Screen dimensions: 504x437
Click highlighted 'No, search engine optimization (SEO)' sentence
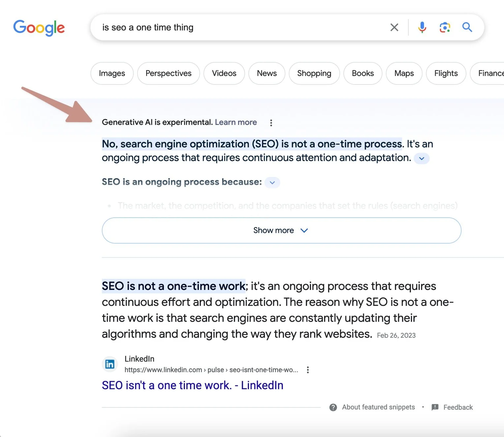[x=252, y=144]
